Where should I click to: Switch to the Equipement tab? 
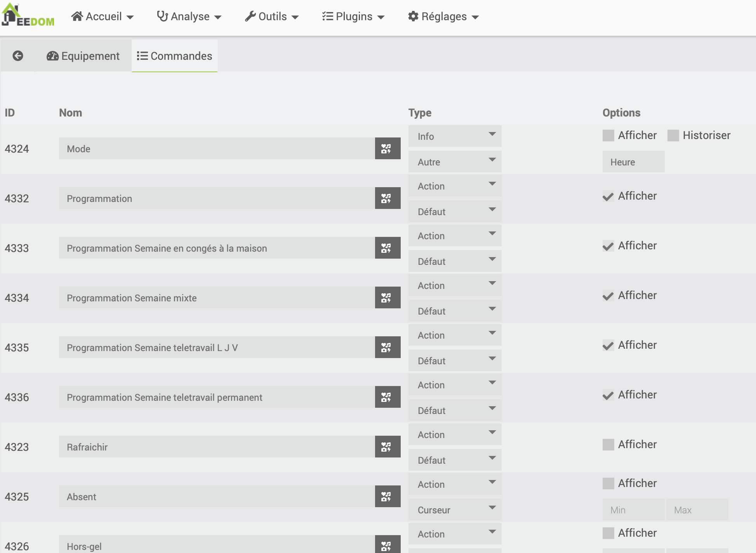click(83, 56)
